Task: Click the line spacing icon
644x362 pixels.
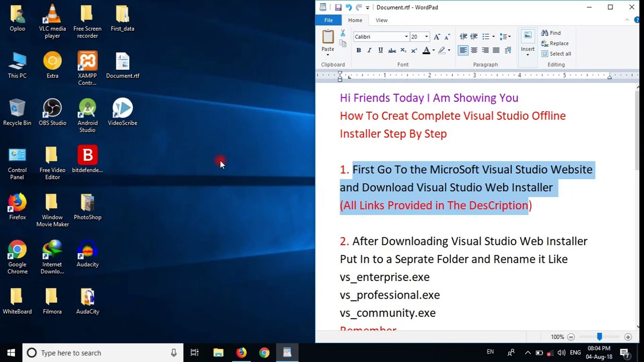Action: (503, 37)
